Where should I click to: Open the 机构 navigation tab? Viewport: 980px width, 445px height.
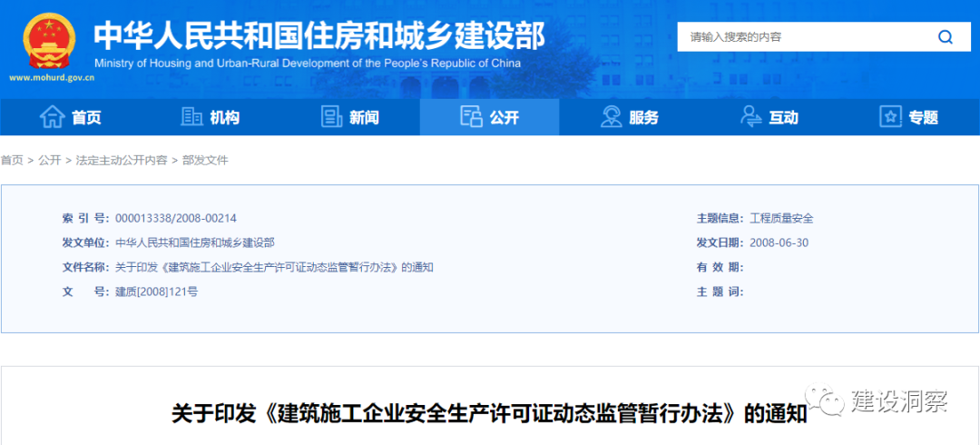click(210, 117)
